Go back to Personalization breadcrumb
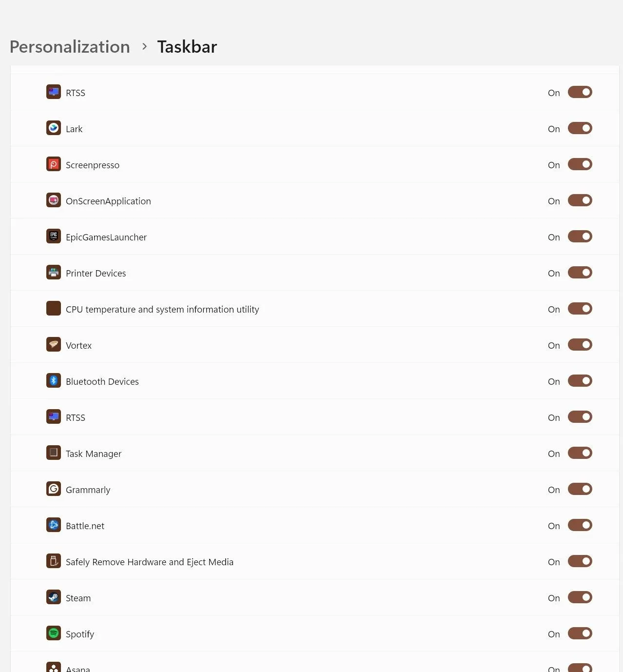The height and width of the screenshot is (672, 623). coord(70,47)
